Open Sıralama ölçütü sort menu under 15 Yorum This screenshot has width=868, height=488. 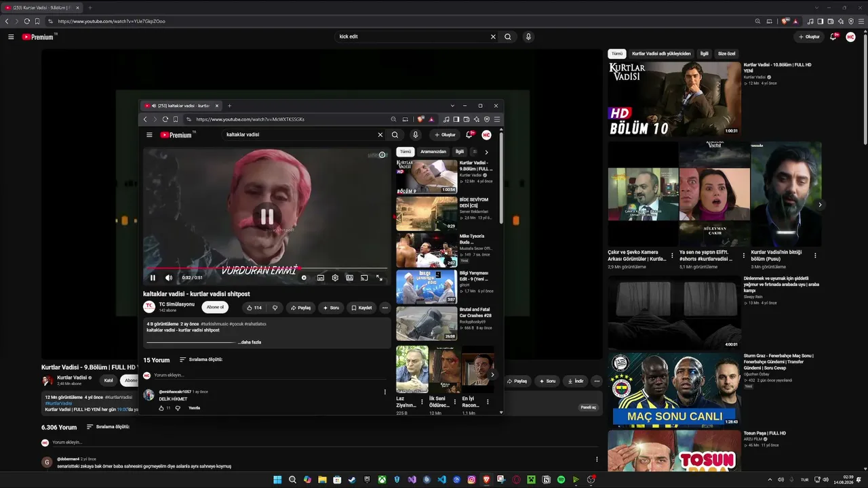pos(201,360)
